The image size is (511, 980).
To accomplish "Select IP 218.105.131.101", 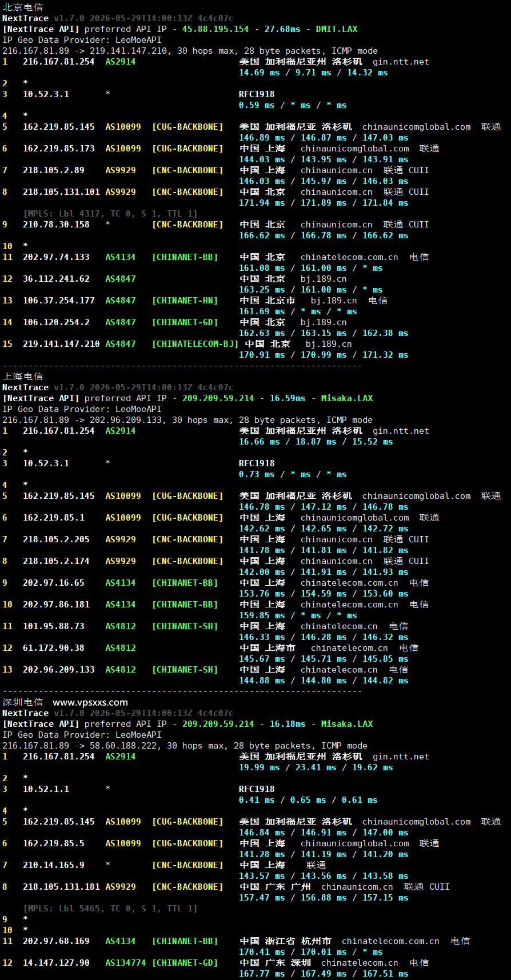I will [61, 192].
